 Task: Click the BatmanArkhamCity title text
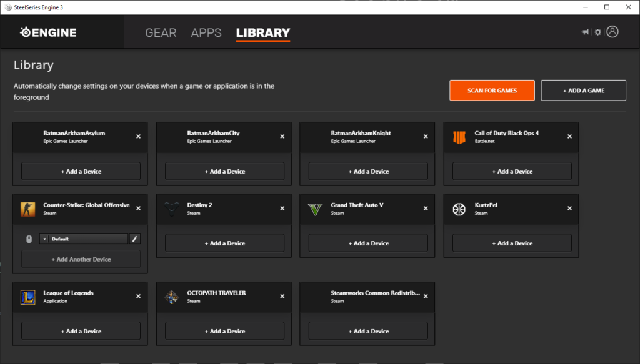point(213,133)
